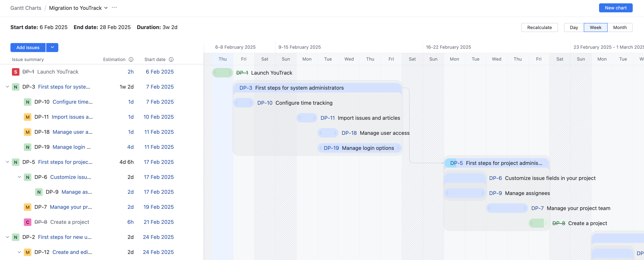Navigate back via the Gantt Charts breadcrumb
This screenshot has width=644, height=260.
(26, 8)
